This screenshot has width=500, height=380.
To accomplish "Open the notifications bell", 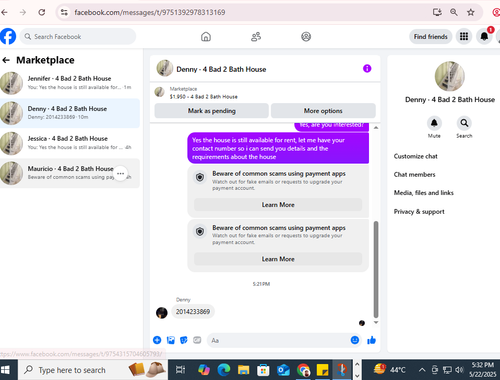I will tap(484, 36).
